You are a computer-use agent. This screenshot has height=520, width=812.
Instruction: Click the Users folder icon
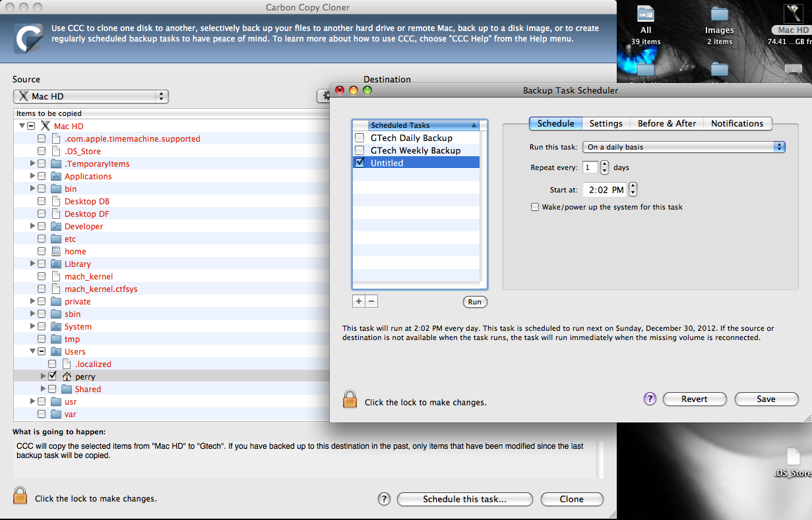coord(56,352)
